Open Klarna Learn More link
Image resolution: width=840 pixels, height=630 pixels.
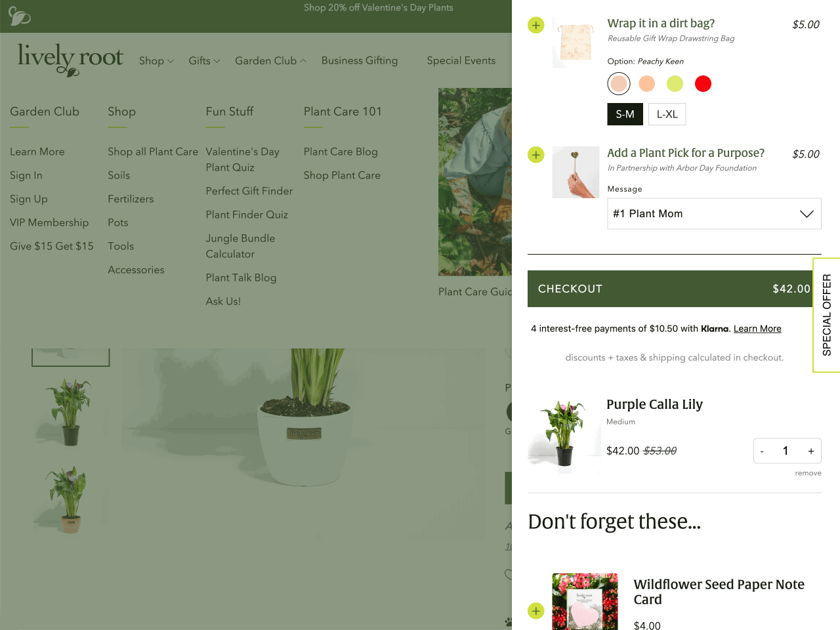(757, 329)
